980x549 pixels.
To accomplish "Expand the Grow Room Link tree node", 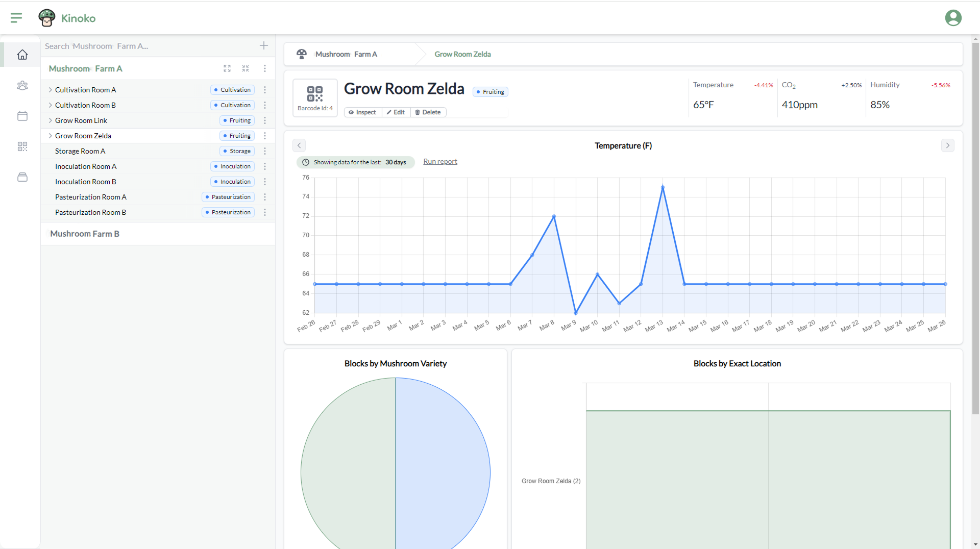I will [50, 120].
